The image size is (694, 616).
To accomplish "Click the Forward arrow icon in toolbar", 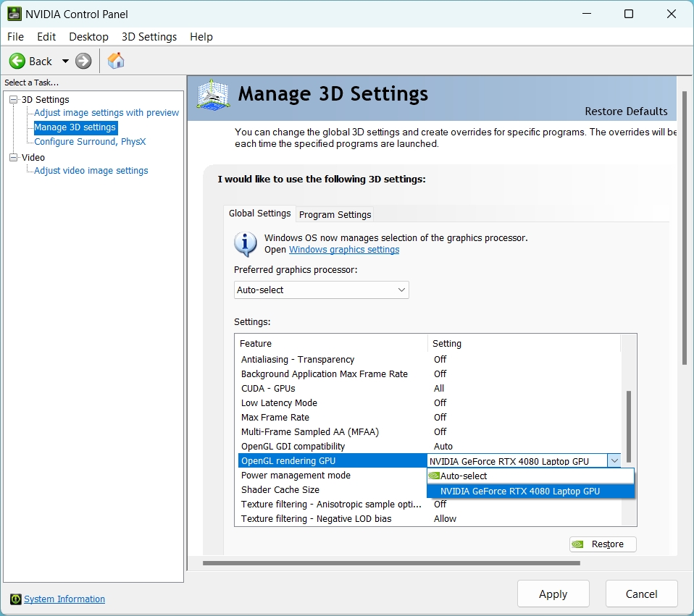I will pos(84,62).
